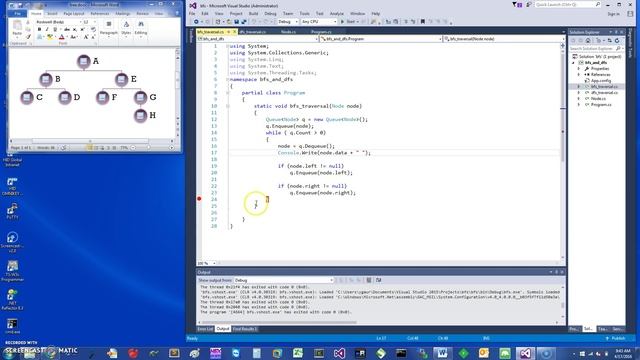The image size is (640, 360).
Task: Click the strikethrough icon in Word ribbon
Action: [x=67, y=29]
